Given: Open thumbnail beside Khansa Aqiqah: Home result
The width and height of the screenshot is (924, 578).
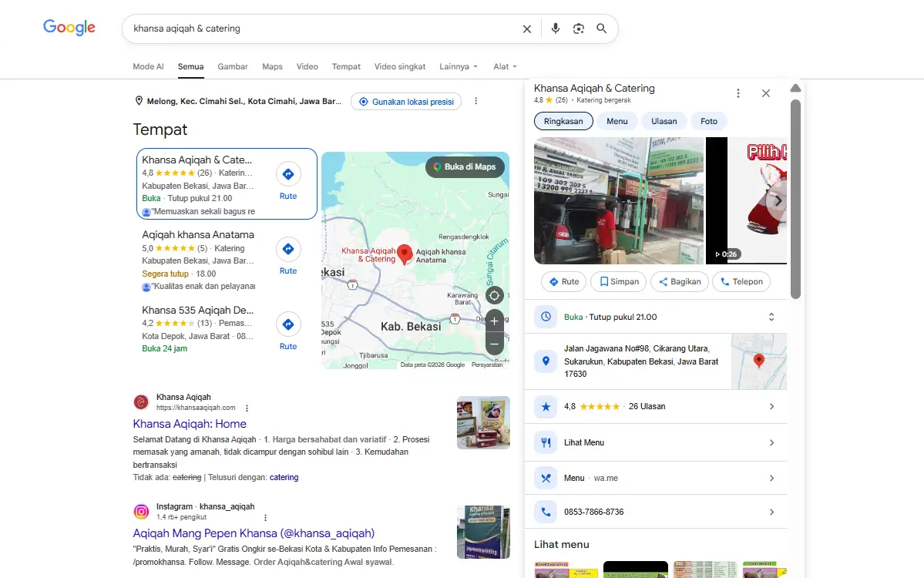Looking at the screenshot, I should (x=483, y=422).
